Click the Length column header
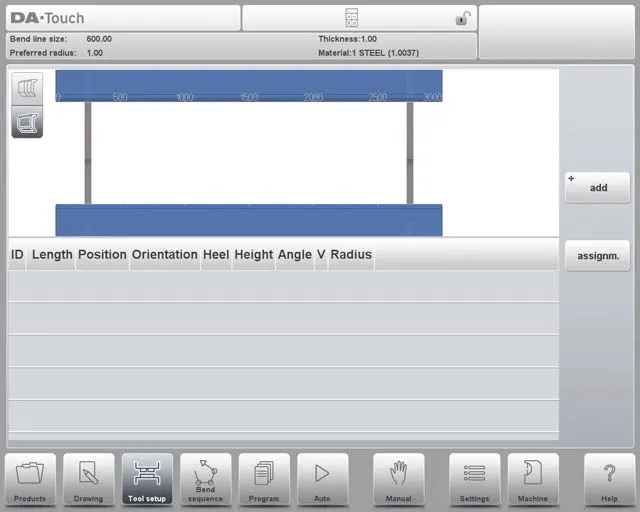Screen dimensions: 640x512 (52, 255)
